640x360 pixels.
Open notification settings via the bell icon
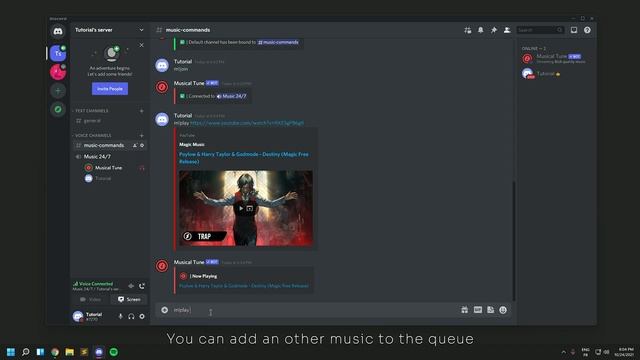[x=481, y=30]
